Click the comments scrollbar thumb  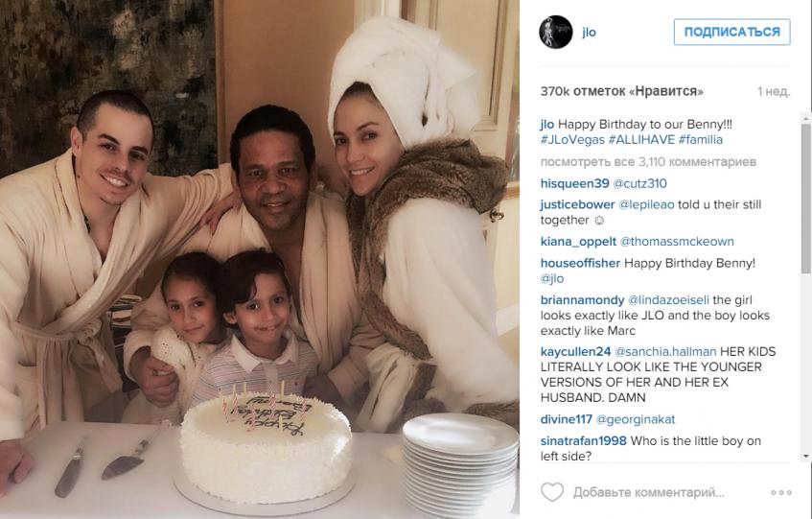click(806, 198)
